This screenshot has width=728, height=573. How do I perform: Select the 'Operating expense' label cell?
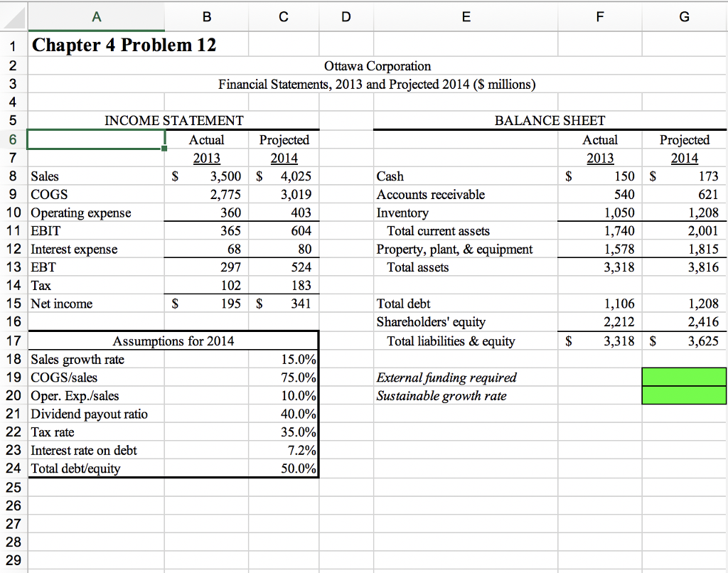click(x=96, y=212)
